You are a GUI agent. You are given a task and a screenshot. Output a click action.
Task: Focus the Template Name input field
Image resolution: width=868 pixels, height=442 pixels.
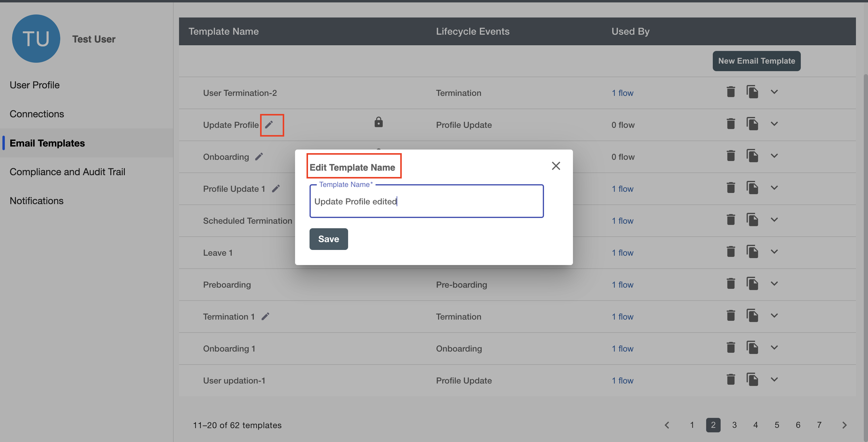point(426,201)
